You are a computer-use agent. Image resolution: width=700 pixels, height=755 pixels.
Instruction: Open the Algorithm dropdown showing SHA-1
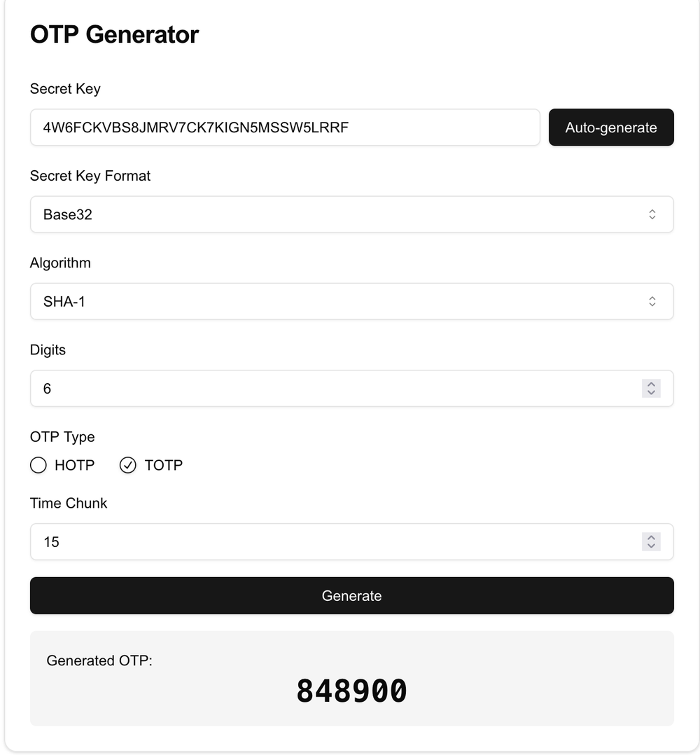tap(351, 301)
